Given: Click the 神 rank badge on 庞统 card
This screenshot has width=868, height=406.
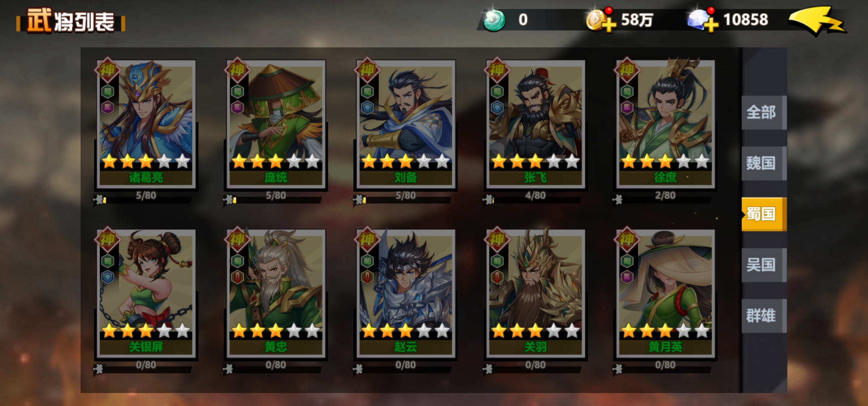Looking at the screenshot, I should tap(237, 70).
